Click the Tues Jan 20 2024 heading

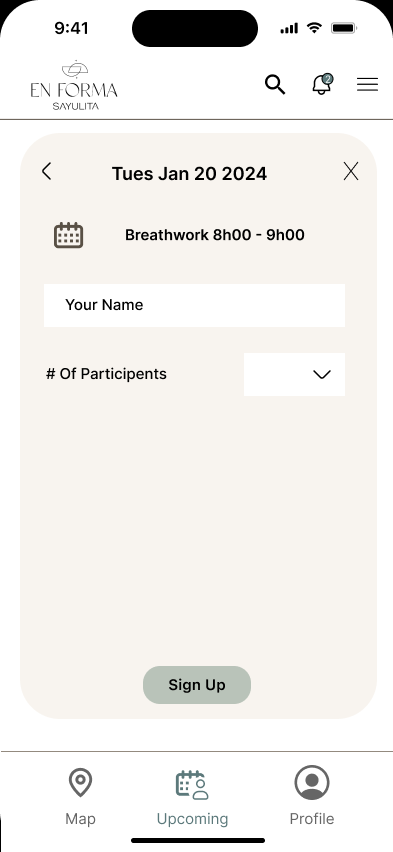tap(189, 174)
